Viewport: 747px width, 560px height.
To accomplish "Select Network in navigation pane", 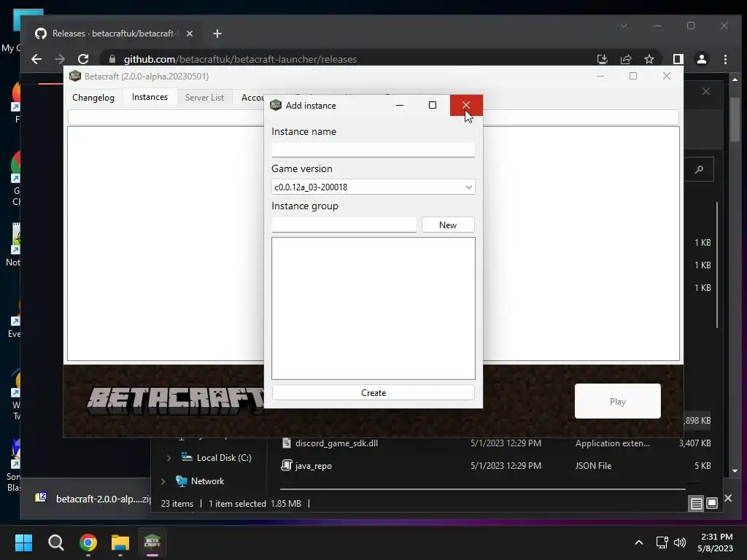I will (200, 481).
